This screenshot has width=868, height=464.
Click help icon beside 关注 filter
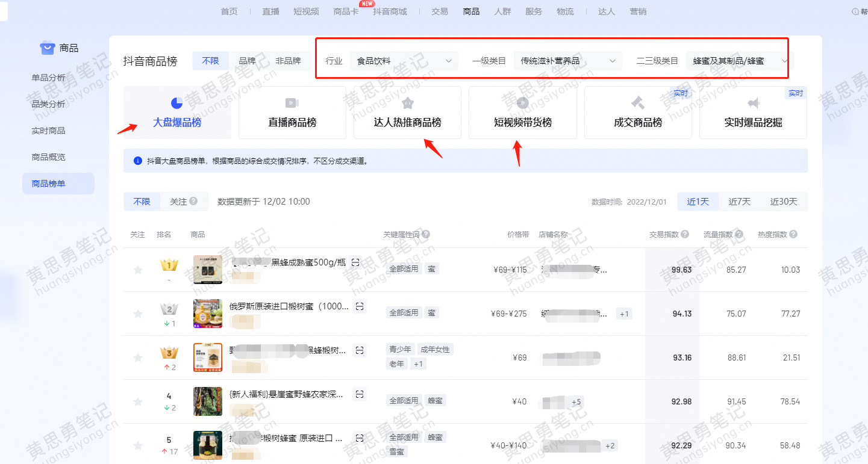(x=193, y=202)
